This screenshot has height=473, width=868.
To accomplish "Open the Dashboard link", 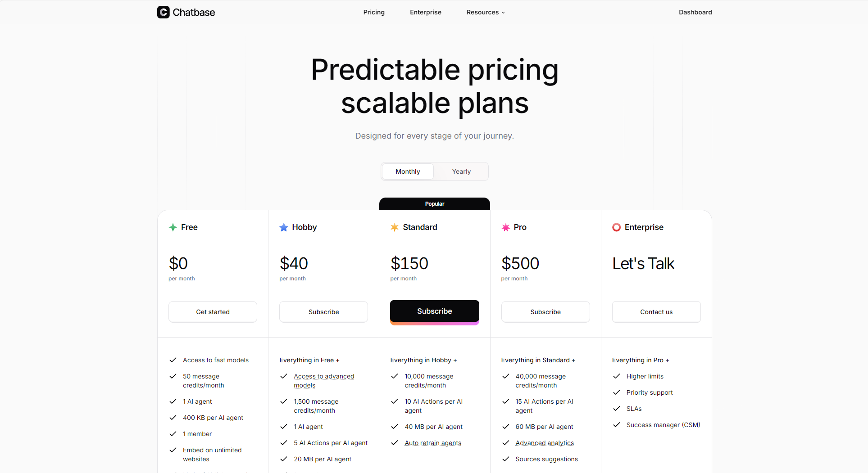I will pos(695,12).
